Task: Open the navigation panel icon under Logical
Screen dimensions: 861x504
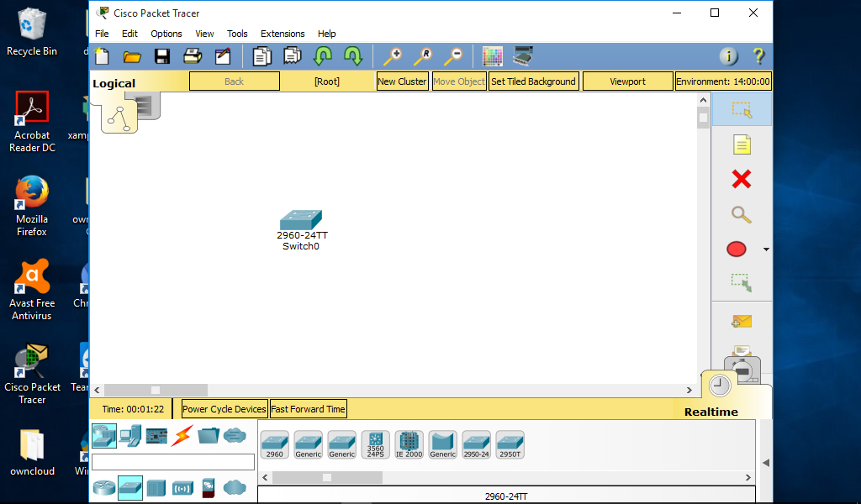Action: coord(119,117)
